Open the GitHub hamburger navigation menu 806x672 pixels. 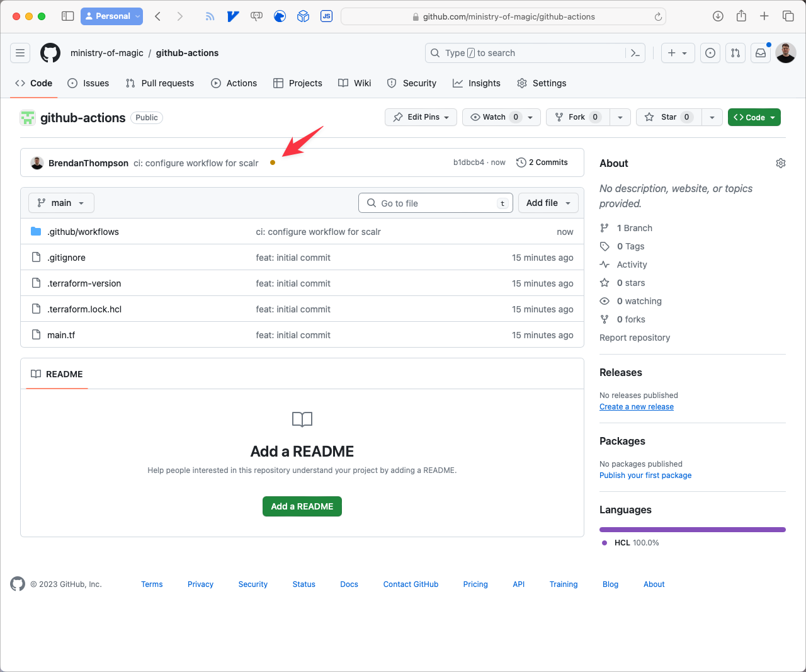tap(20, 53)
